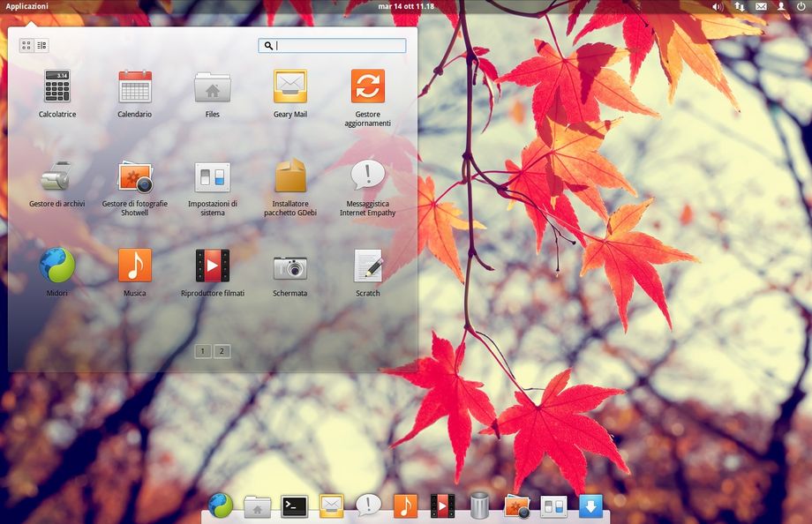Open the Schermata screenshot tool

tap(289, 266)
